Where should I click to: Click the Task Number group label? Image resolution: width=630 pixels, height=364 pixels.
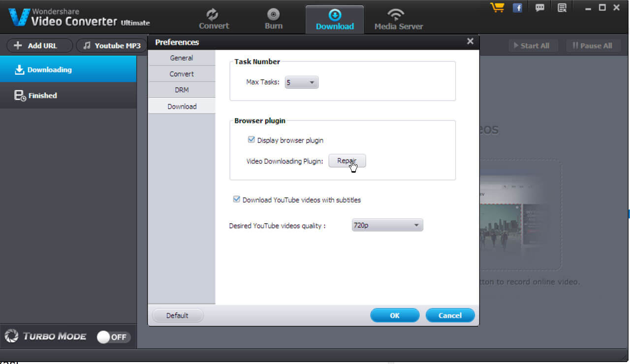(x=257, y=61)
